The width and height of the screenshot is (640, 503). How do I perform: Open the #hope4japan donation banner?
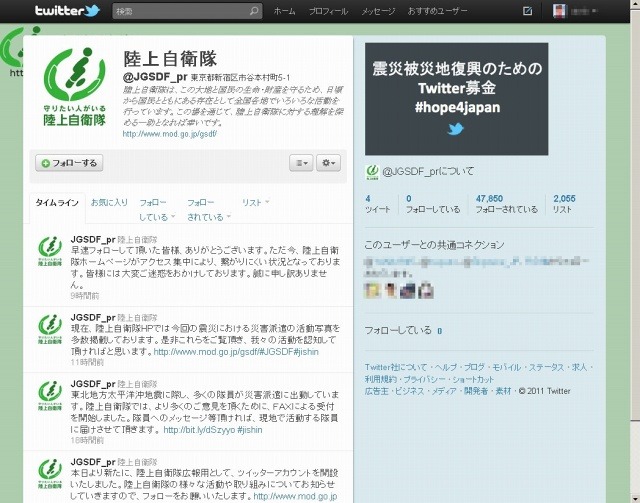tap(456, 99)
